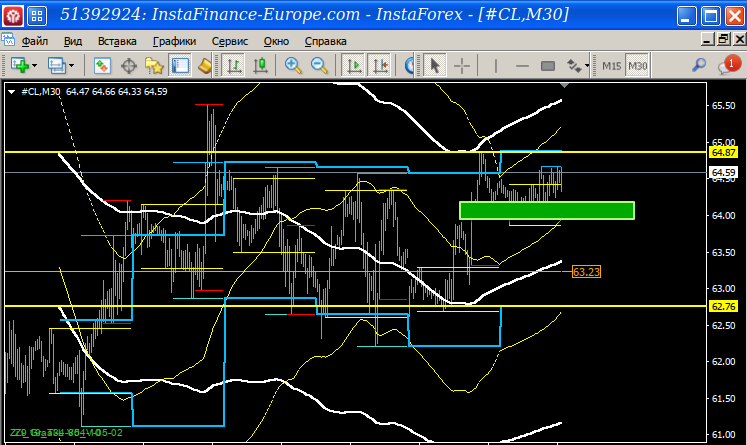Toggle chart auto scroll
The width and height of the screenshot is (747, 445).
tap(353, 65)
